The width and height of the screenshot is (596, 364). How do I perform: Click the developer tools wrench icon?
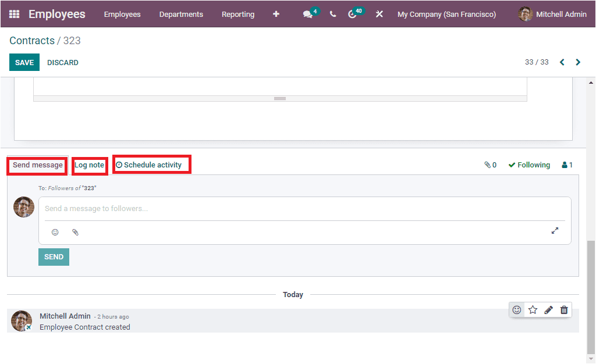pyautogui.click(x=379, y=14)
